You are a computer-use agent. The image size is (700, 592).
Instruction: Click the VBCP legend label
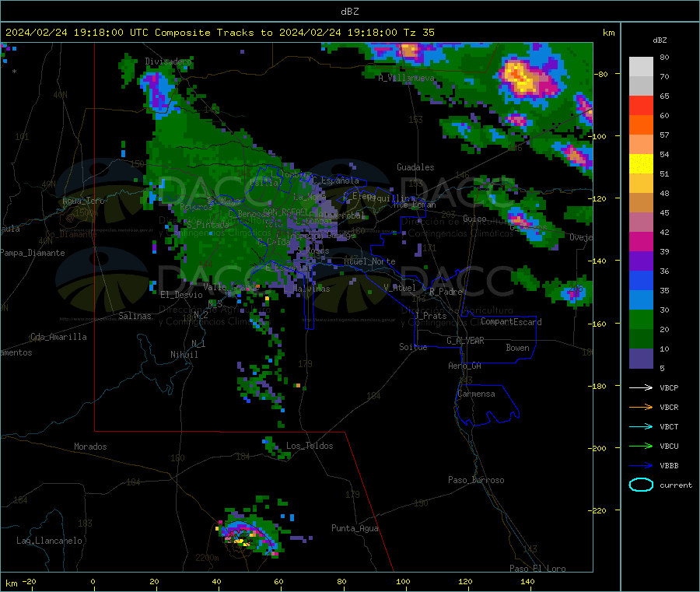point(669,387)
